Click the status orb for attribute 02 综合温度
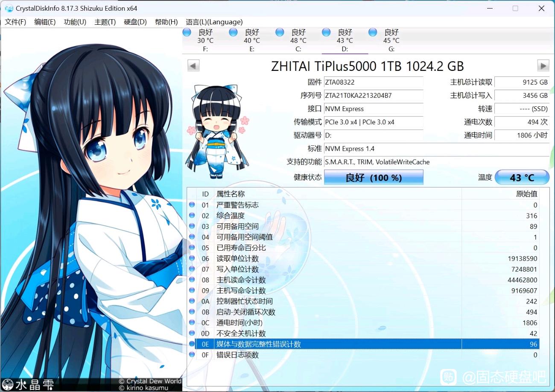555x392 pixels. click(x=192, y=216)
